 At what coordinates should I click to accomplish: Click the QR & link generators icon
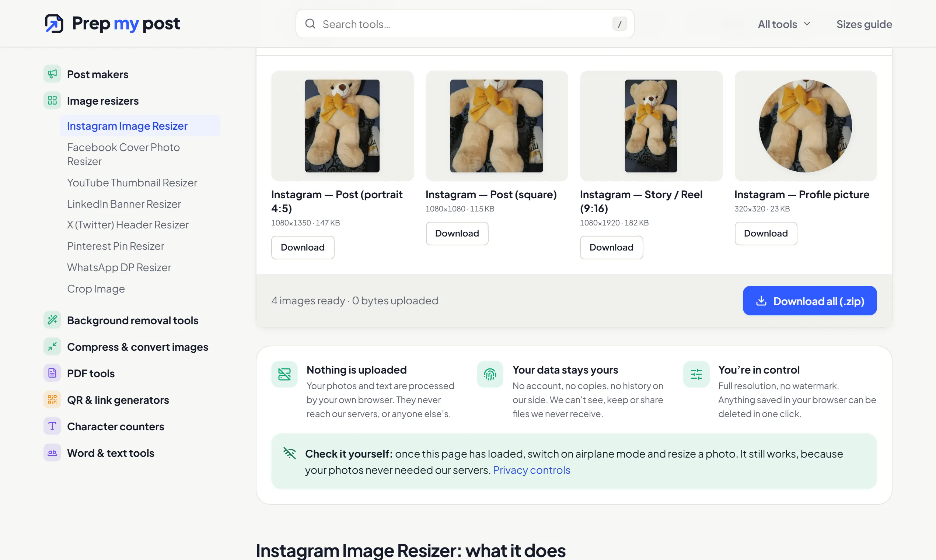(x=52, y=399)
